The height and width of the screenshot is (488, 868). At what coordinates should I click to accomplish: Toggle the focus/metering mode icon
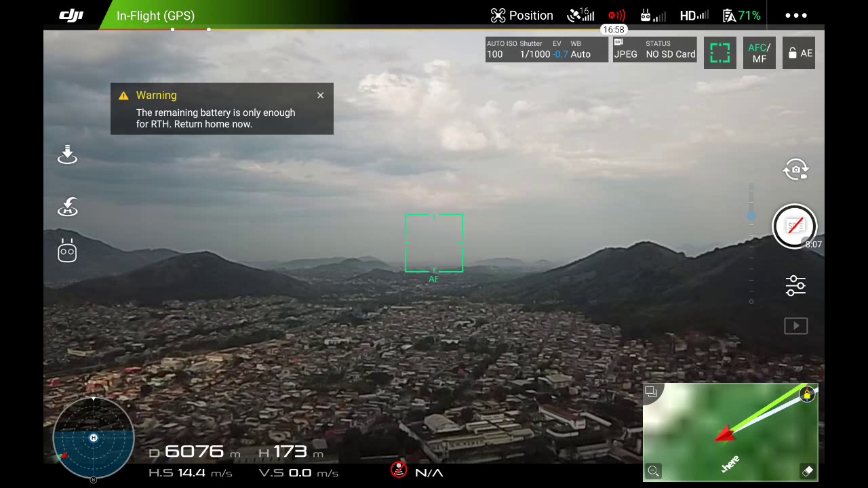(719, 53)
